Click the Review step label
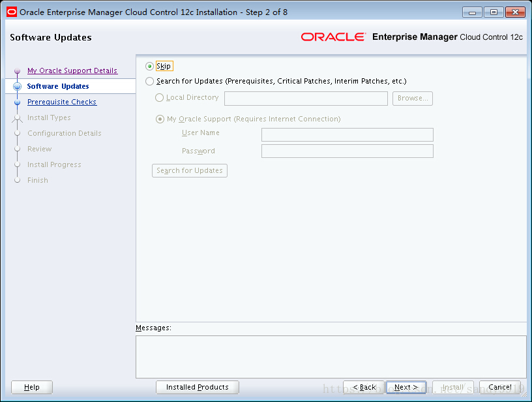 [40, 149]
